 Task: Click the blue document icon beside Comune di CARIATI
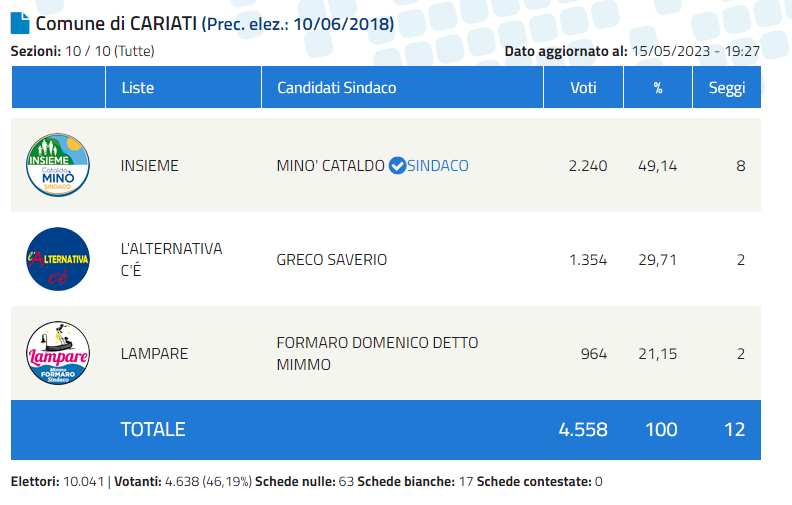(20, 23)
